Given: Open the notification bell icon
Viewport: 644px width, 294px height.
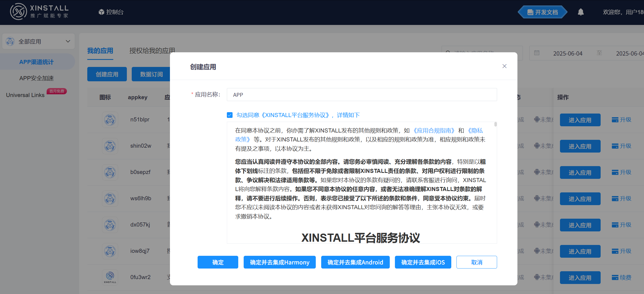Looking at the screenshot, I should 581,12.
